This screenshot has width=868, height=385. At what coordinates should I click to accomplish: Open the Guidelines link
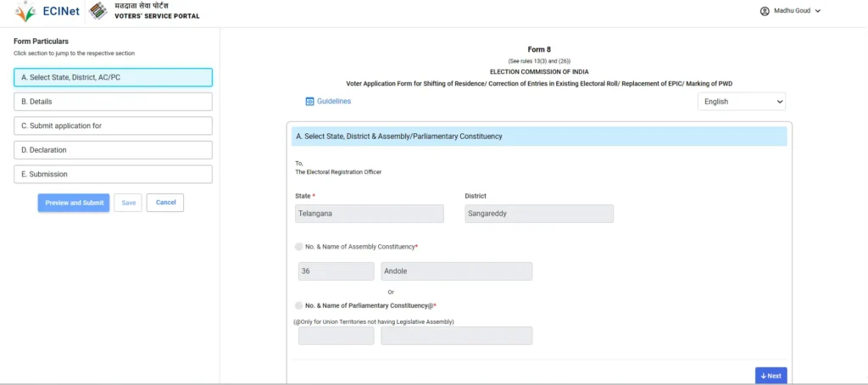pyautogui.click(x=333, y=102)
